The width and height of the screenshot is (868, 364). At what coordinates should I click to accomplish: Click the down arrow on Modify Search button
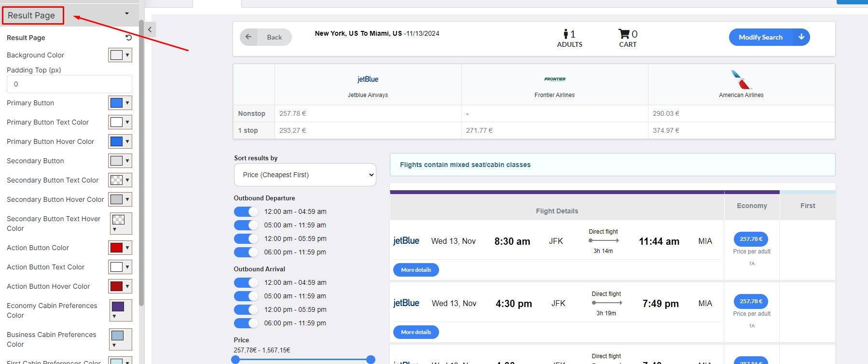coord(801,37)
